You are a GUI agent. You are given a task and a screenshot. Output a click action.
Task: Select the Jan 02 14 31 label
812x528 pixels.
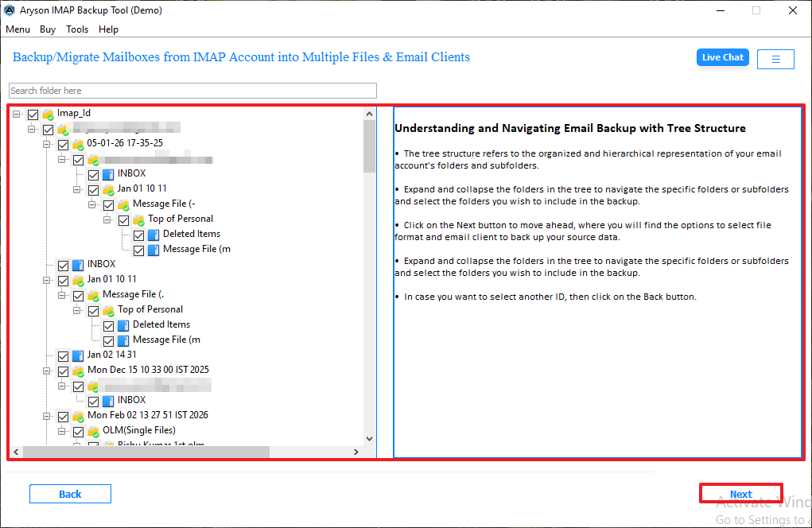(x=112, y=355)
